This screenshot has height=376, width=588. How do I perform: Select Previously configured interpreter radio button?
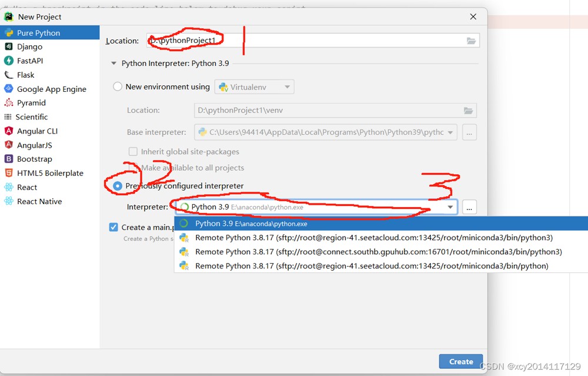118,186
